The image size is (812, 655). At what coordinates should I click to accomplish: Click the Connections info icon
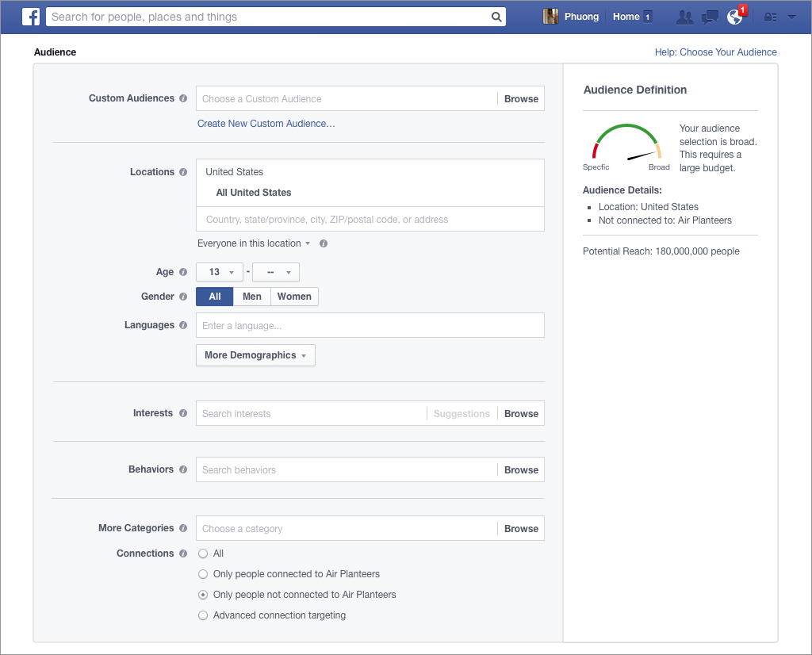click(x=183, y=553)
